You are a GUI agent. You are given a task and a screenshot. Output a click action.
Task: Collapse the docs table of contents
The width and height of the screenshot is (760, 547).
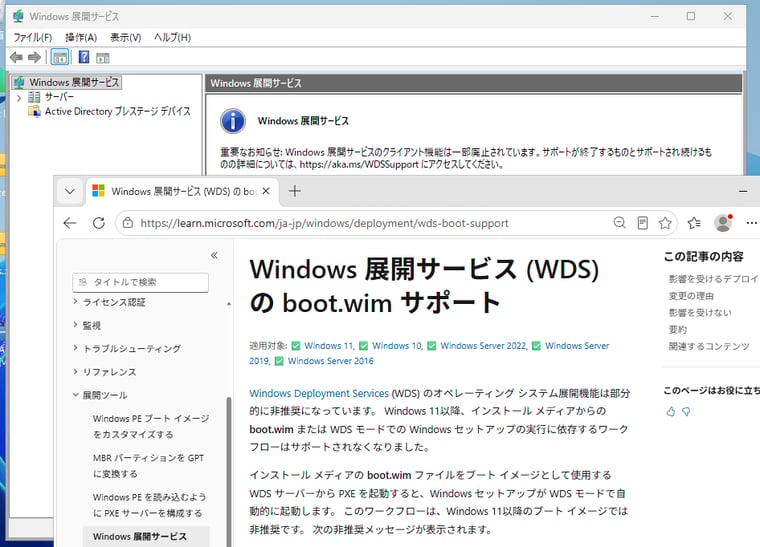tap(214, 255)
